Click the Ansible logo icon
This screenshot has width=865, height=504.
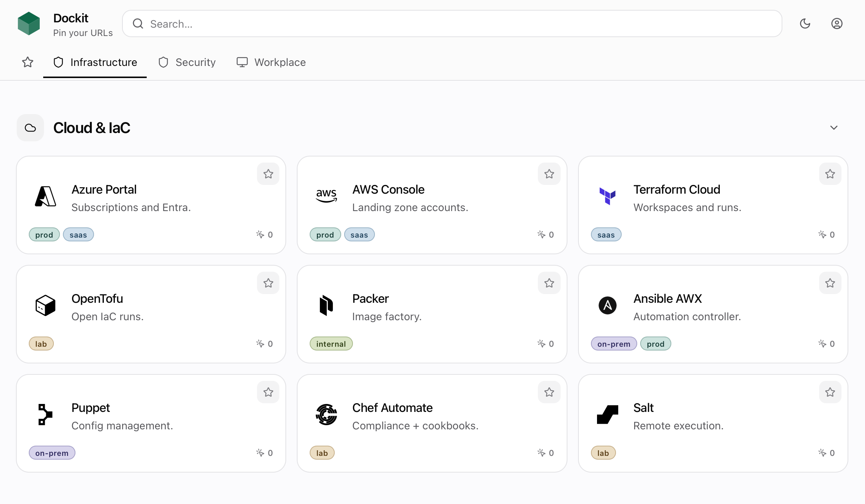coord(608,305)
